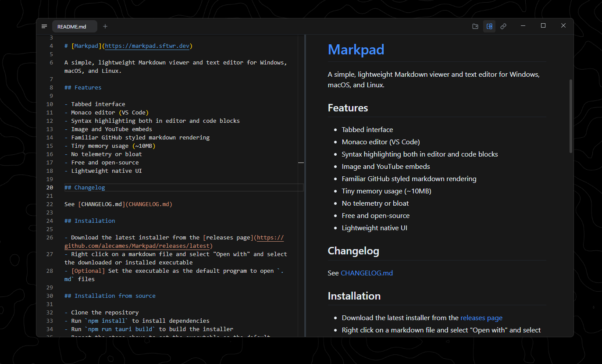The image size is (602, 364).
Task: Click the 'Features' heading in preview
Action: [x=348, y=108]
